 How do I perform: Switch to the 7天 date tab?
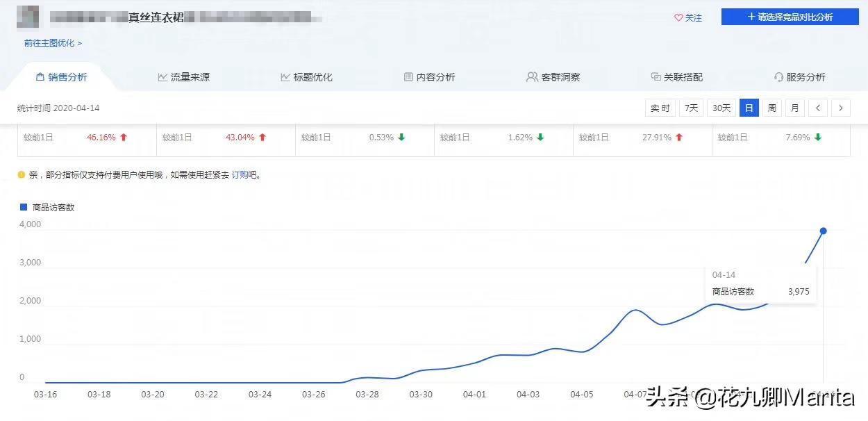[690, 108]
